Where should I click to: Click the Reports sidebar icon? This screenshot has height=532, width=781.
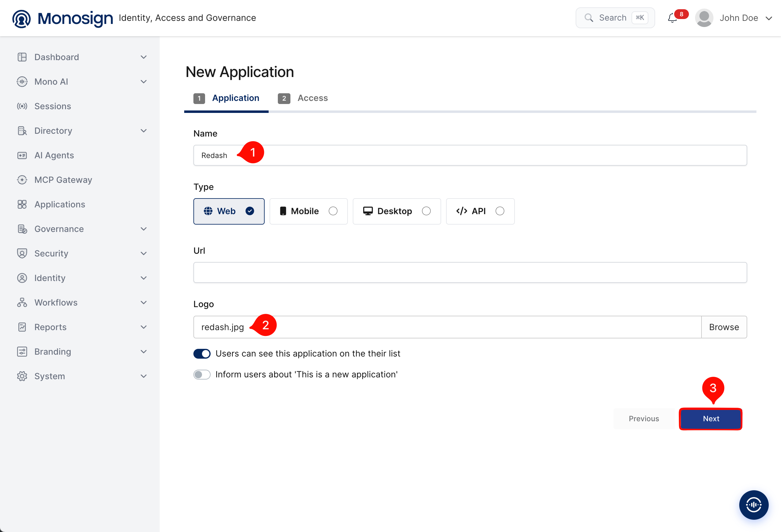[22, 327]
